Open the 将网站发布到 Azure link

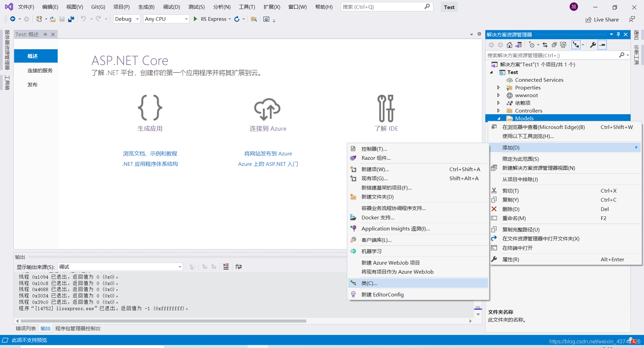[268, 153]
